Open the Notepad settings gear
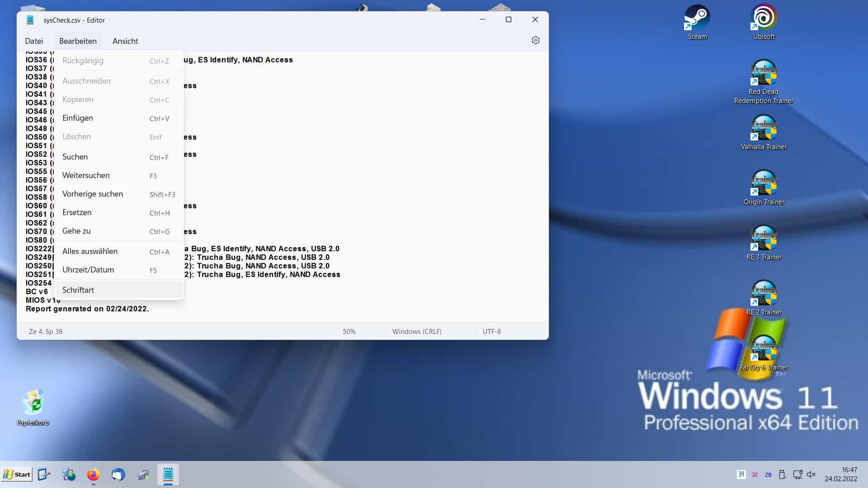Screen dimensions: 868x488 536,41
